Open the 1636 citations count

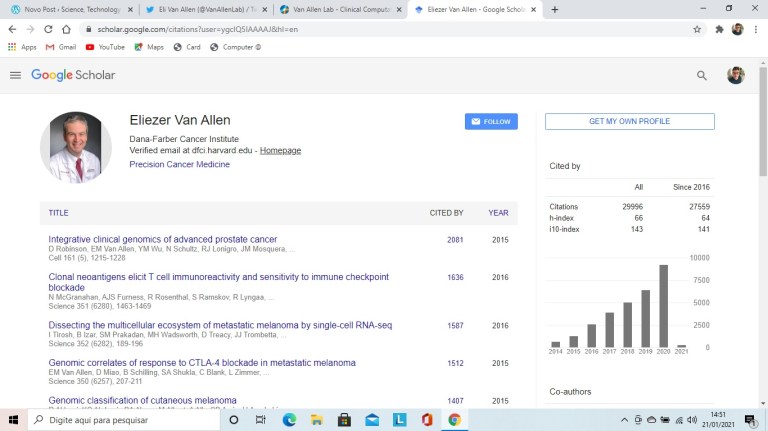[x=455, y=277]
